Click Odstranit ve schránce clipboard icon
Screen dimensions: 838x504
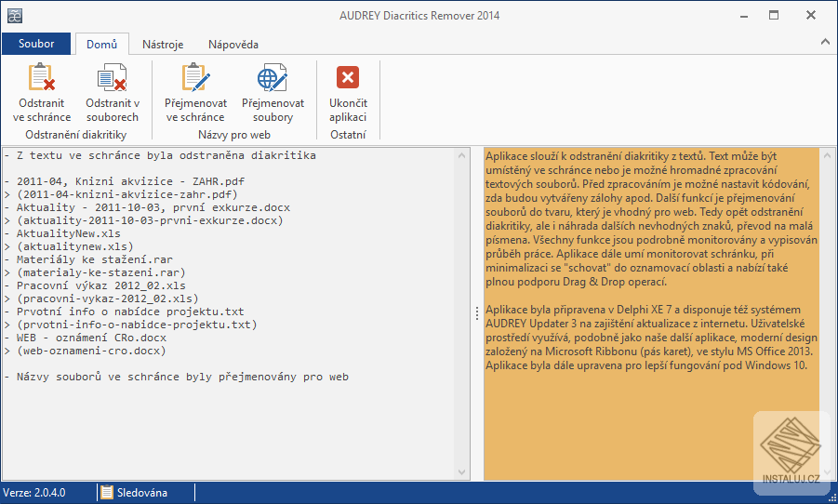[x=42, y=77]
